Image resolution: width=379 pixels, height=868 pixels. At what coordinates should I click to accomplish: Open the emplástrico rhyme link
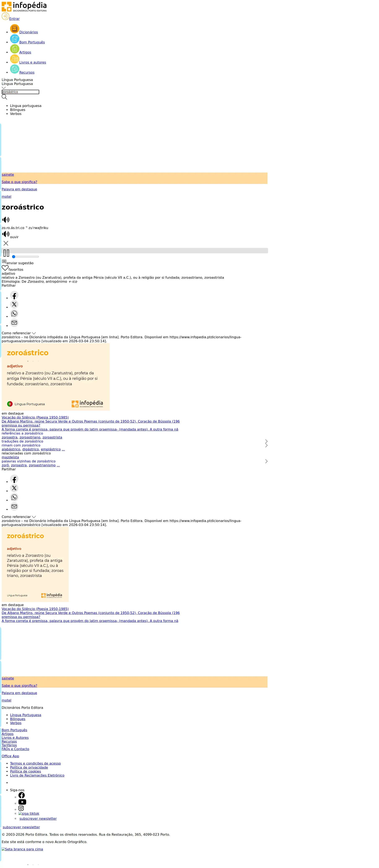51,449
